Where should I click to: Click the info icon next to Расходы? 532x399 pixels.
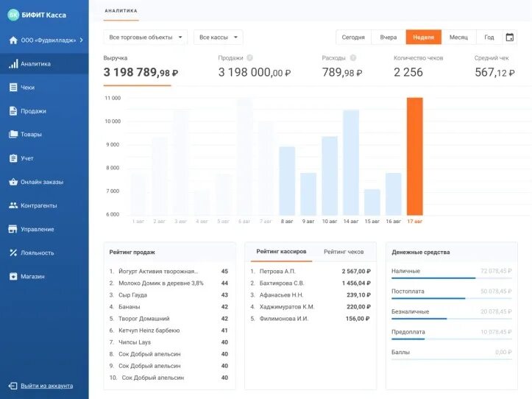pyautogui.click(x=353, y=57)
